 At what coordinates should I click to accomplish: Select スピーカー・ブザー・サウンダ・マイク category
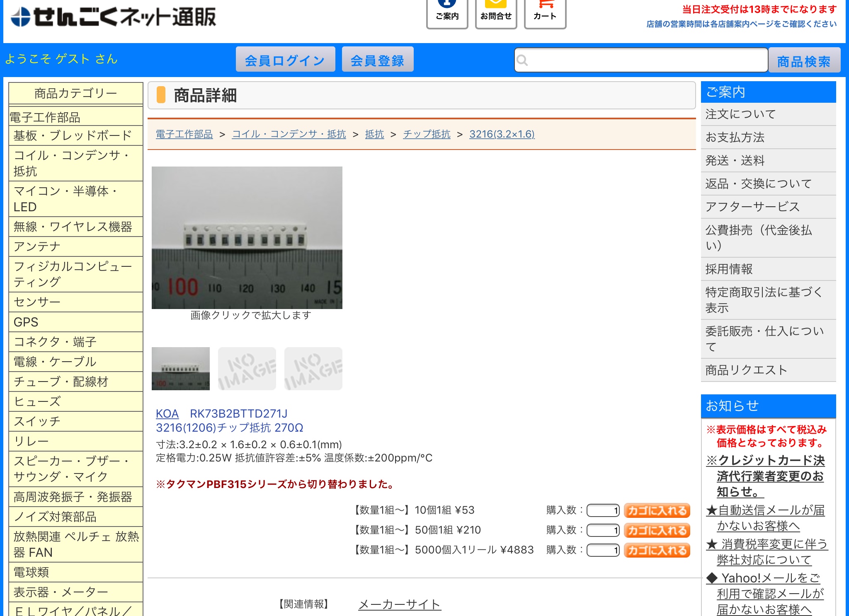pos(76,469)
